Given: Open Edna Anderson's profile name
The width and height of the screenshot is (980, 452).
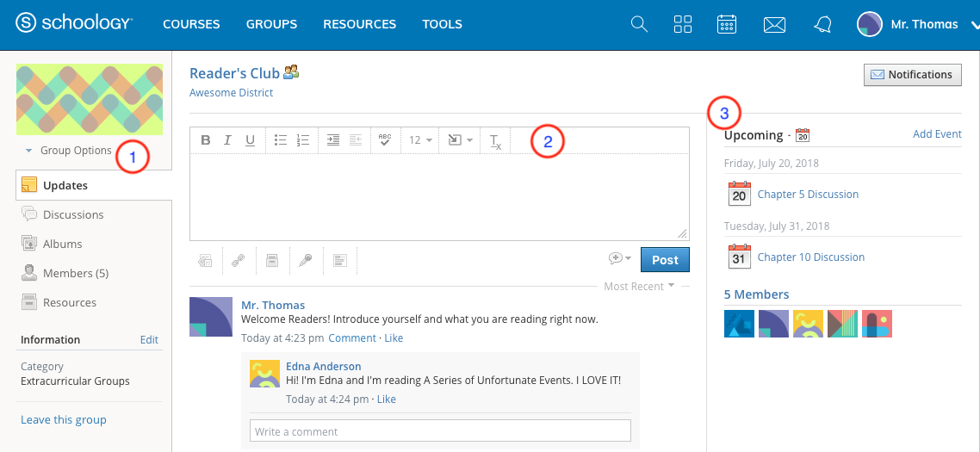Looking at the screenshot, I should [x=323, y=367].
